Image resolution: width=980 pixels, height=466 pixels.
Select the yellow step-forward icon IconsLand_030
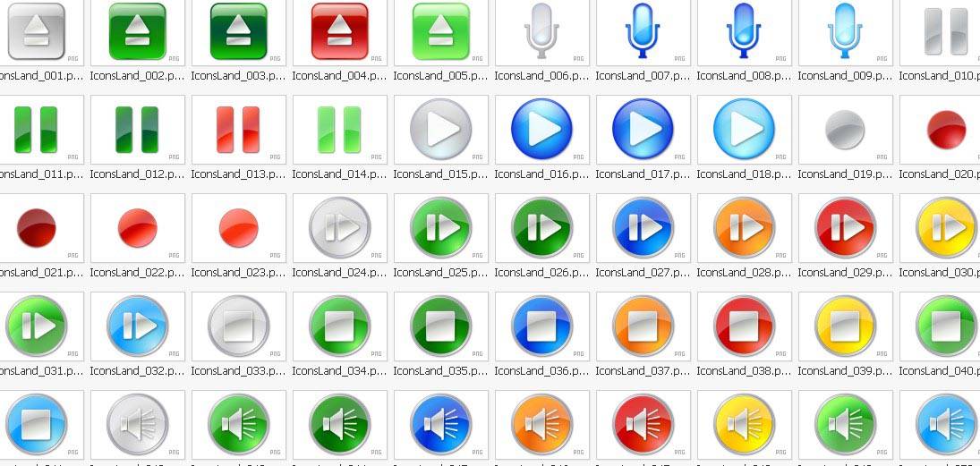click(x=946, y=228)
